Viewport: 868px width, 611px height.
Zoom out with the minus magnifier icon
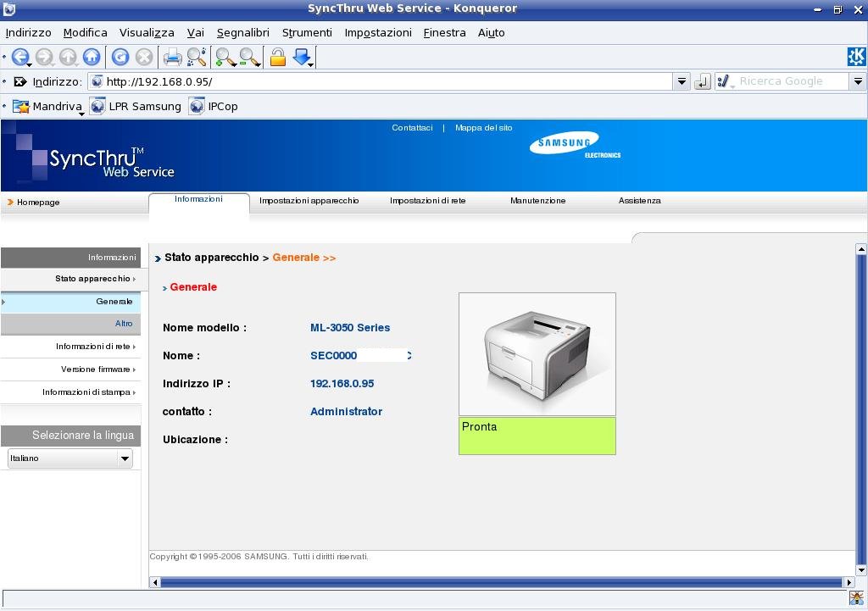[x=249, y=58]
